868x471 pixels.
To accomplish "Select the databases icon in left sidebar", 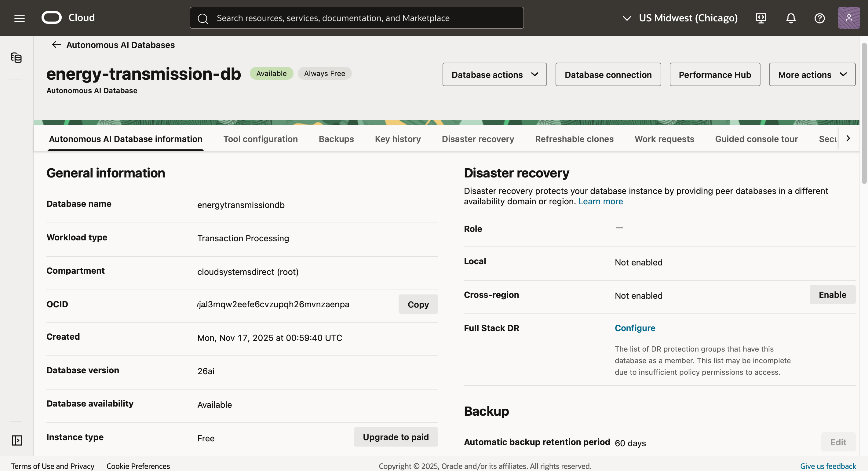I will point(16,58).
